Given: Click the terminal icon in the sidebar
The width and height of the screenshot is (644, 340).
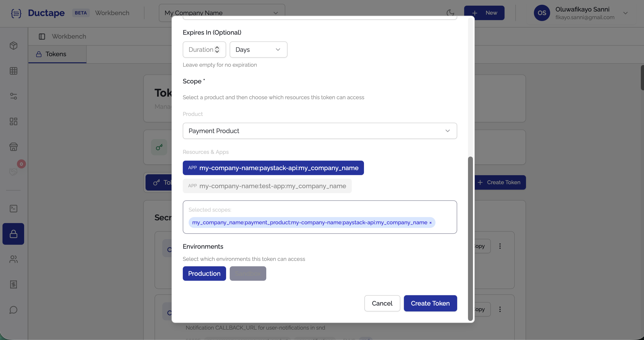Looking at the screenshot, I should 13,208.
